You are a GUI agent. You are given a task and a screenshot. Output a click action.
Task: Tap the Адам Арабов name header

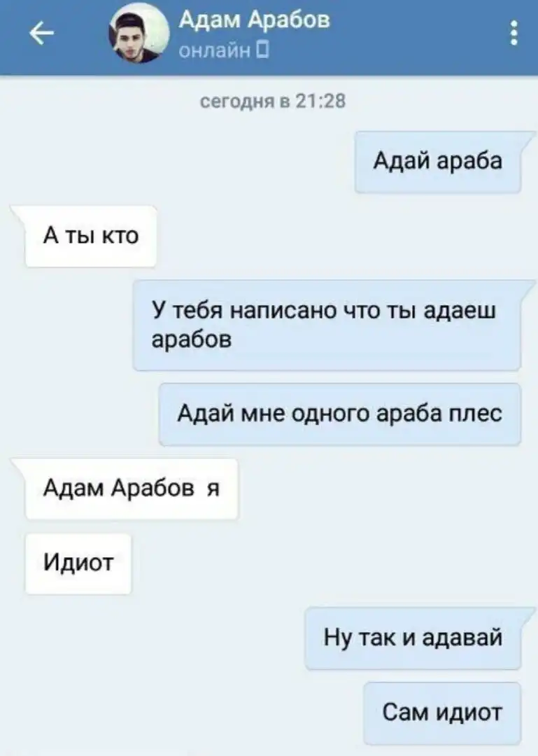point(254,20)
